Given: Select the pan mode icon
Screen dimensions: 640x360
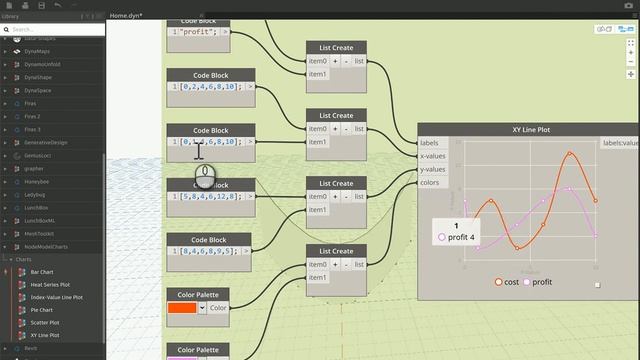Looking at the screenshot, I should pyautogui.click(x=631, y=74).
